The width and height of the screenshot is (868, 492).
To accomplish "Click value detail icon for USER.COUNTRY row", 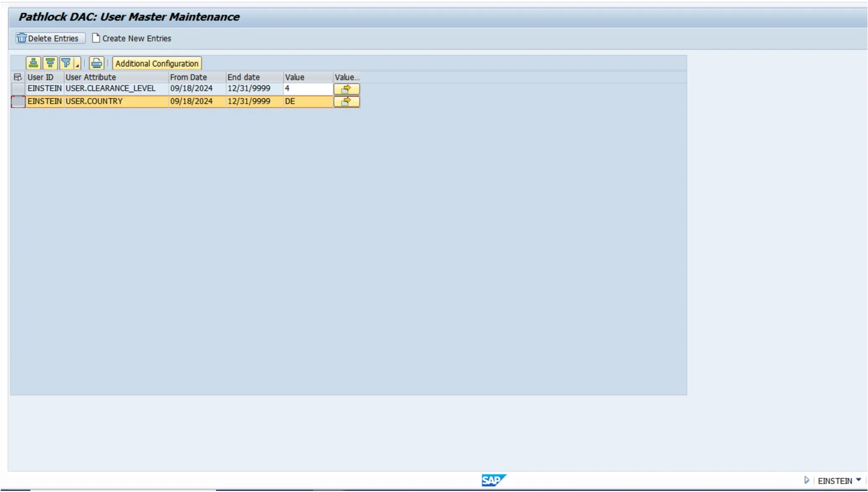I will click(347, 102).
